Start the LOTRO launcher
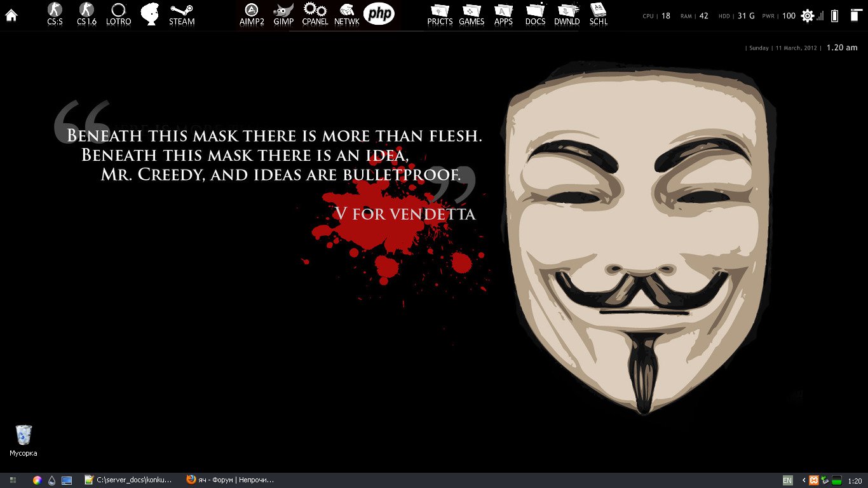 pos(118,14)
